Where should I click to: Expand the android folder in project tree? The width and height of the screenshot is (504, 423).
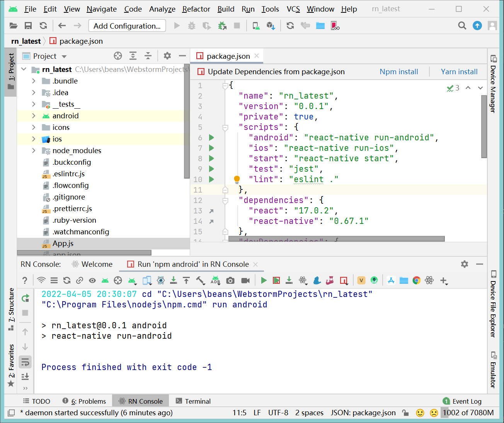point(34,116)
